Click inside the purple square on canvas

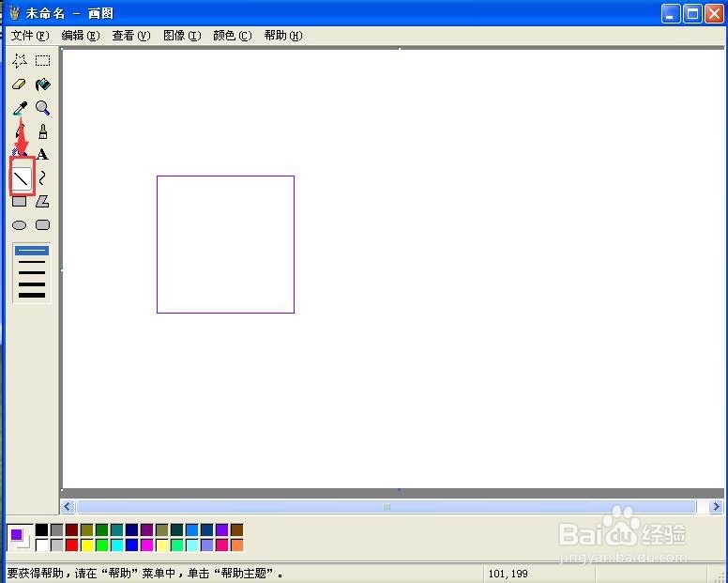[x=226, y=244]
